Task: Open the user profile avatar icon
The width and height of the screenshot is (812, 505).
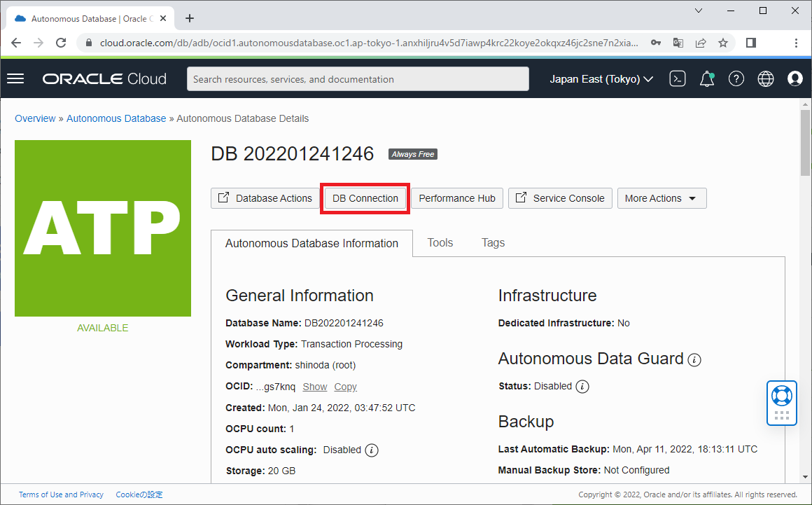Action: 795,78
